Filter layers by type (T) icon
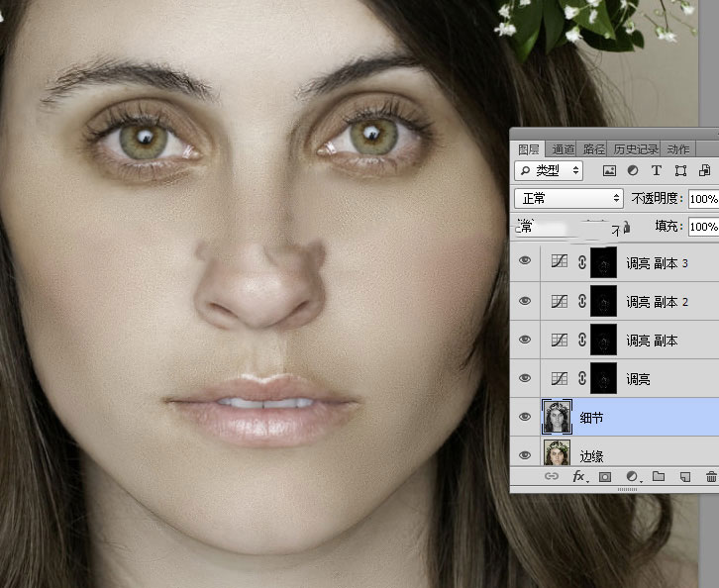The image size is (719, 588). [x=657, y=171]
